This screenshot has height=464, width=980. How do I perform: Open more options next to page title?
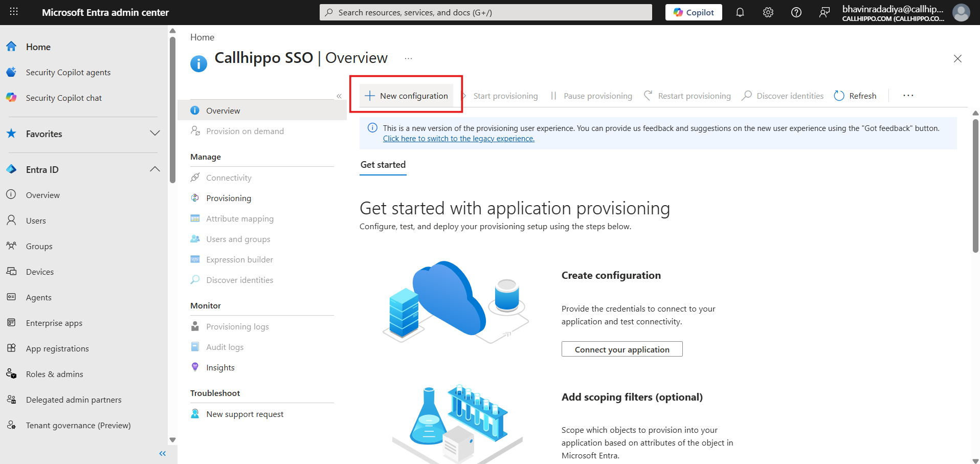tap(408, 58)
